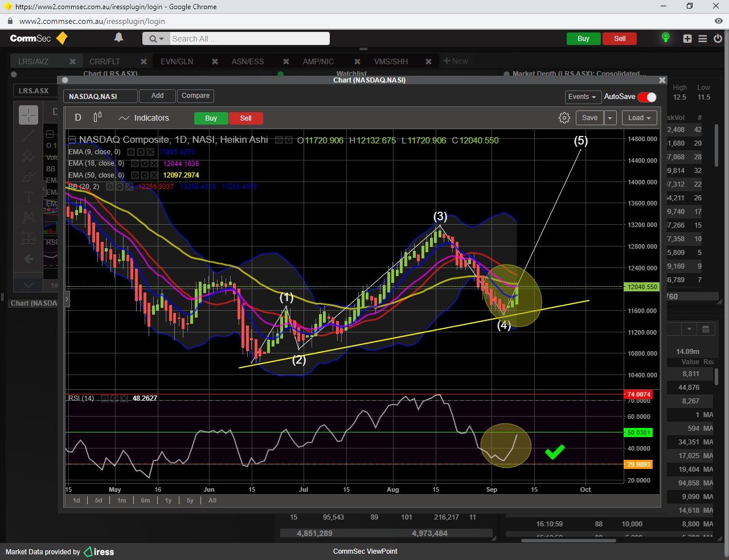Open dropdown arrow beside Save

point(610,118)
